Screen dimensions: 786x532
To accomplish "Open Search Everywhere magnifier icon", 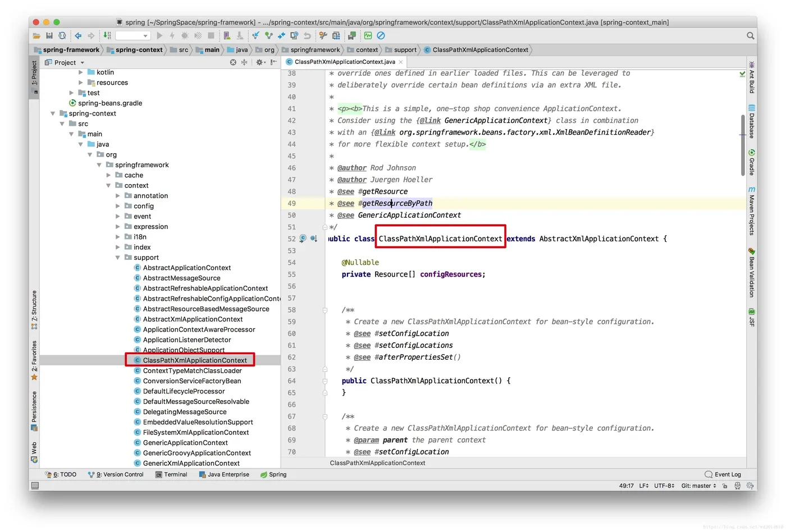I will (750, 35).
